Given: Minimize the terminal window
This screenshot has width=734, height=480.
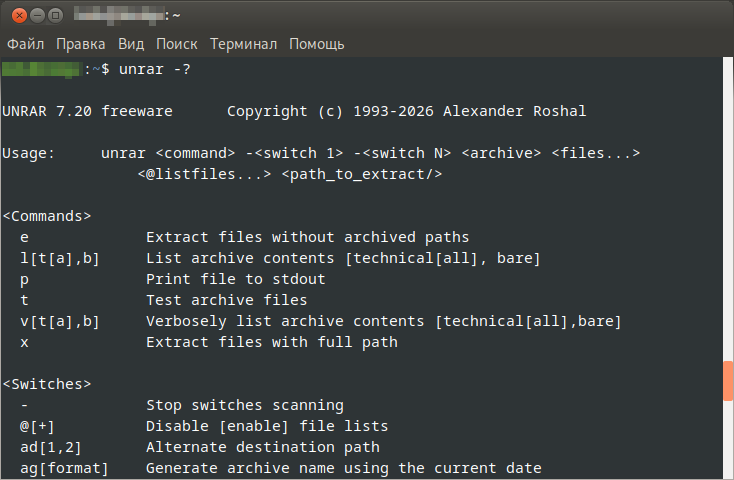Looking at the screenshot, I should tap(35, 16).
